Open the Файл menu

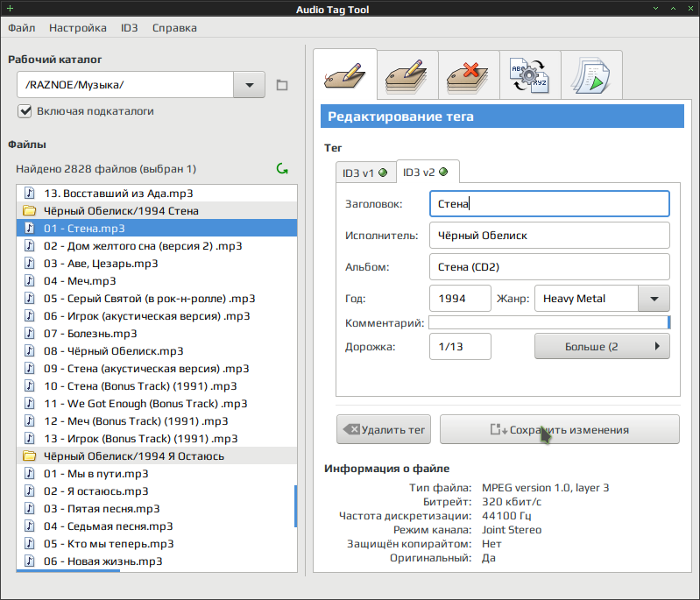21,28
